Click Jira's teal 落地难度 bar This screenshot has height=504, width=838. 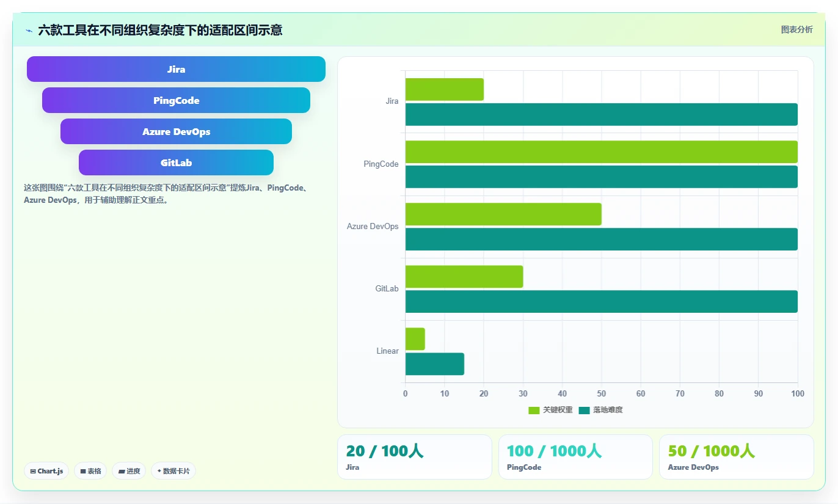[x=602, y=114]
